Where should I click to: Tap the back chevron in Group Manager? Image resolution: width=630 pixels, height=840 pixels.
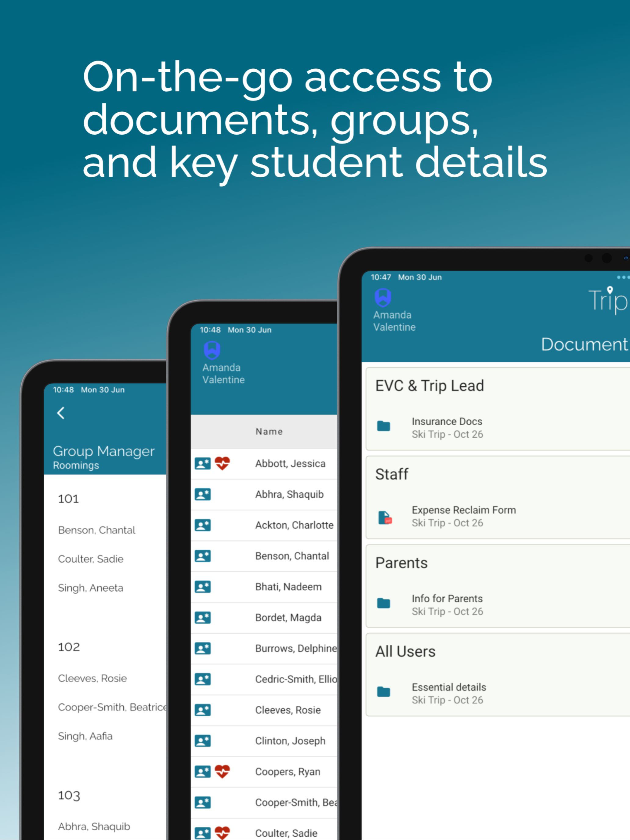(x=61, y=413)
